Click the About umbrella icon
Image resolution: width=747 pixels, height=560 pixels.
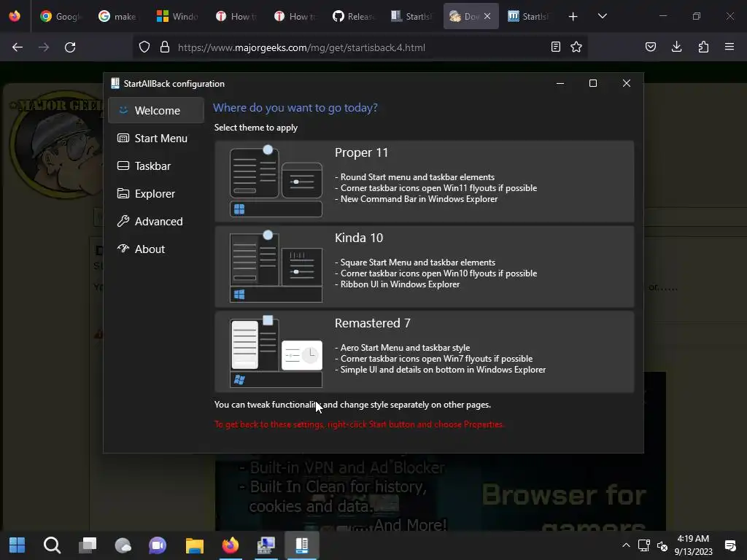tap(123, 249)
